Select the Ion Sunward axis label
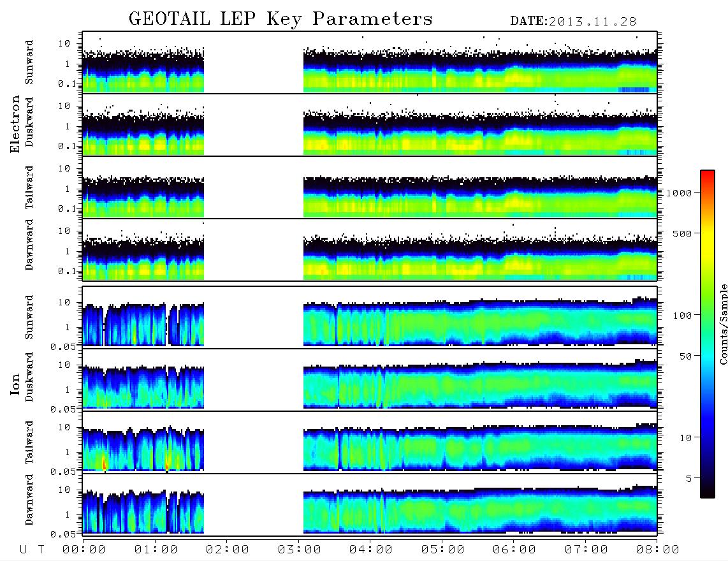 29,317
